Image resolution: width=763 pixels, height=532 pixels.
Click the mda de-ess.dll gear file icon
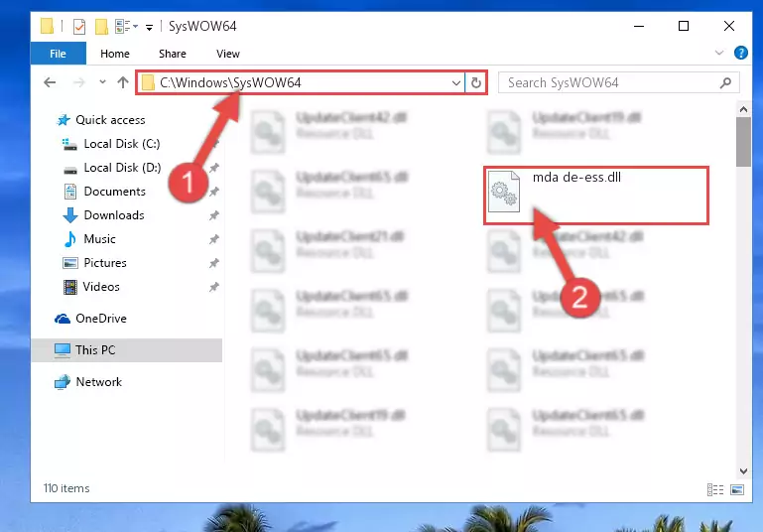pos(504,192)
